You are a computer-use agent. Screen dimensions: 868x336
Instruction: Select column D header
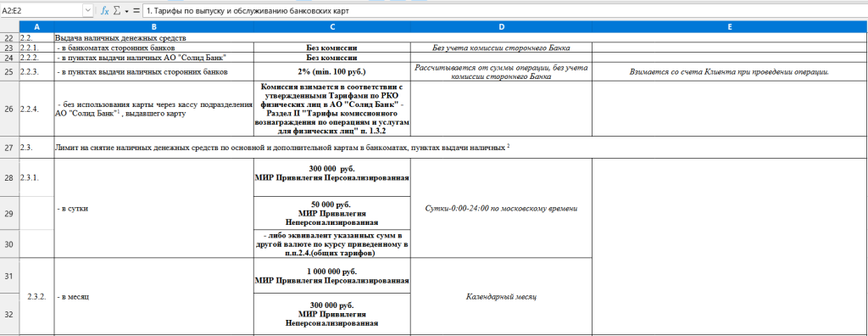[x=502, y=27]
